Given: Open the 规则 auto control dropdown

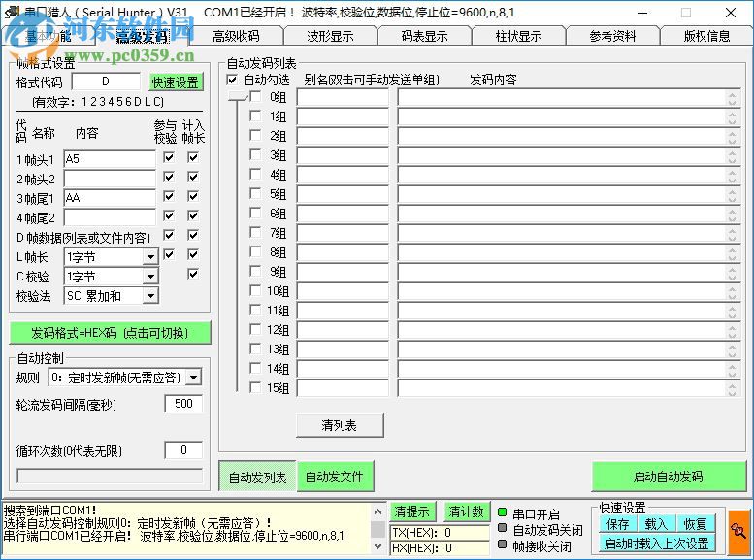Looking at the screenshot, I should pyautogui.click(x=193, y=378).
